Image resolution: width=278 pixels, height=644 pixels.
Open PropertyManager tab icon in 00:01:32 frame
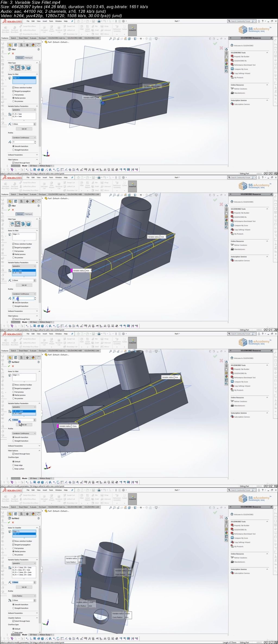16,201
